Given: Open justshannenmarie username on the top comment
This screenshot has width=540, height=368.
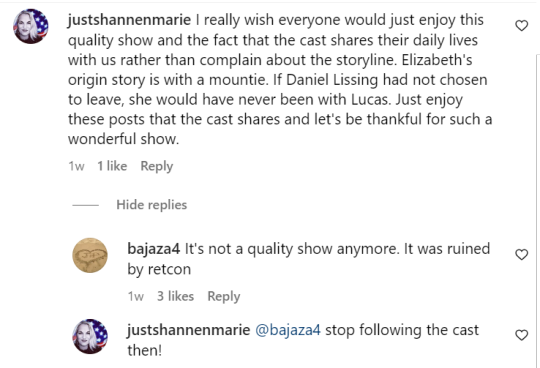Looking at the screenshot, I should (x=129, y=20).
